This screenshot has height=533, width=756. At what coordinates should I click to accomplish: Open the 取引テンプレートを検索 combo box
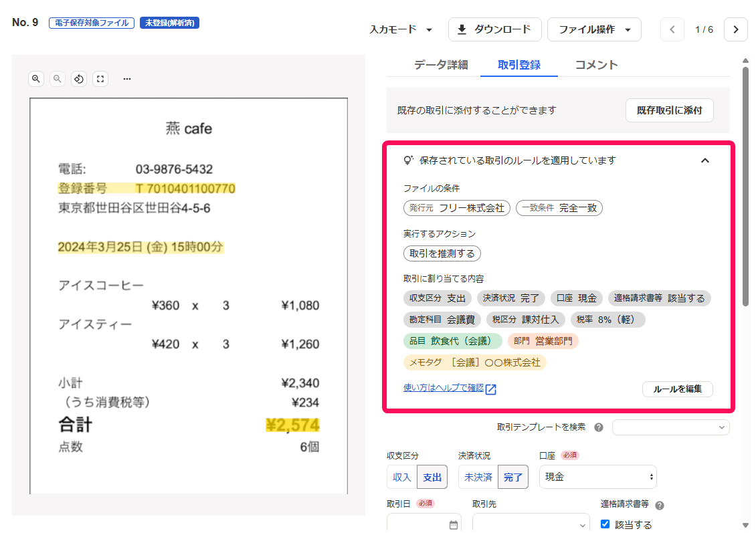(670, 427)
